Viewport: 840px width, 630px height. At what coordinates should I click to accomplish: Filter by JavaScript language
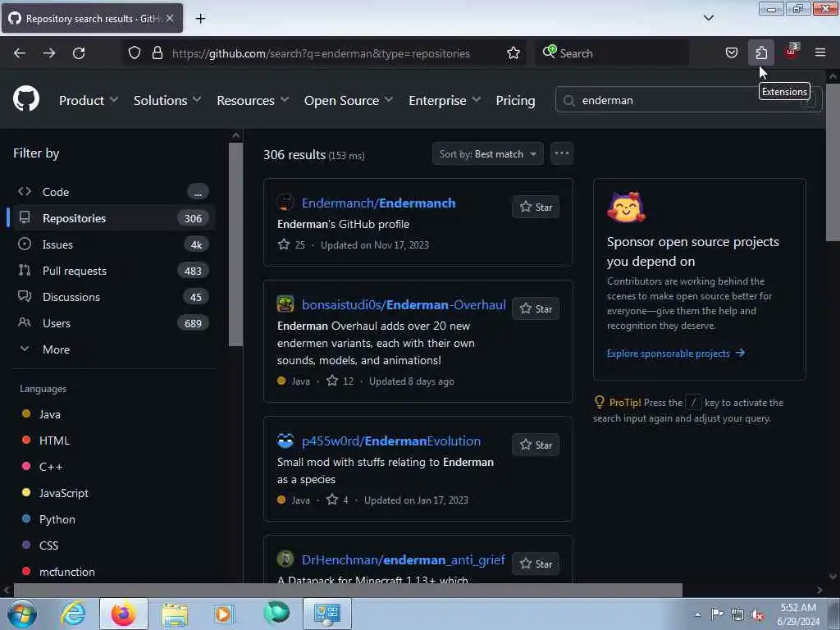coord(63,493)
